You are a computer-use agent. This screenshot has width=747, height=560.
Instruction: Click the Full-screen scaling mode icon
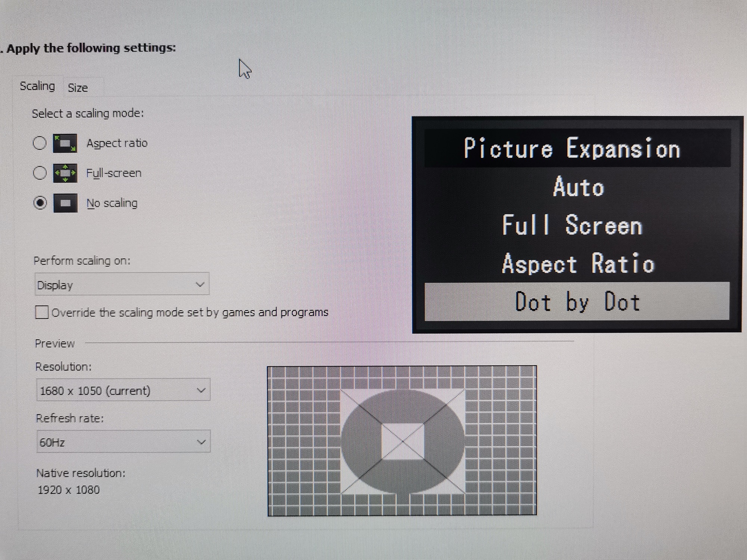tap(65, 173)
